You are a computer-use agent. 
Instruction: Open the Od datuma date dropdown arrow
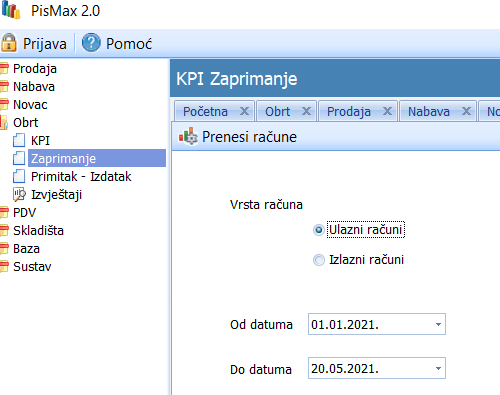pos(438,324)
